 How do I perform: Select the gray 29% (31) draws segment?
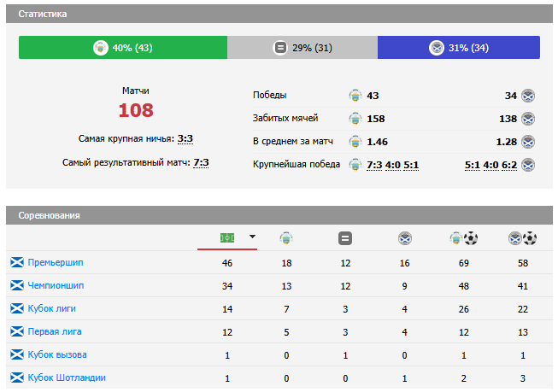pyautogui.click(x=302, y=48)
